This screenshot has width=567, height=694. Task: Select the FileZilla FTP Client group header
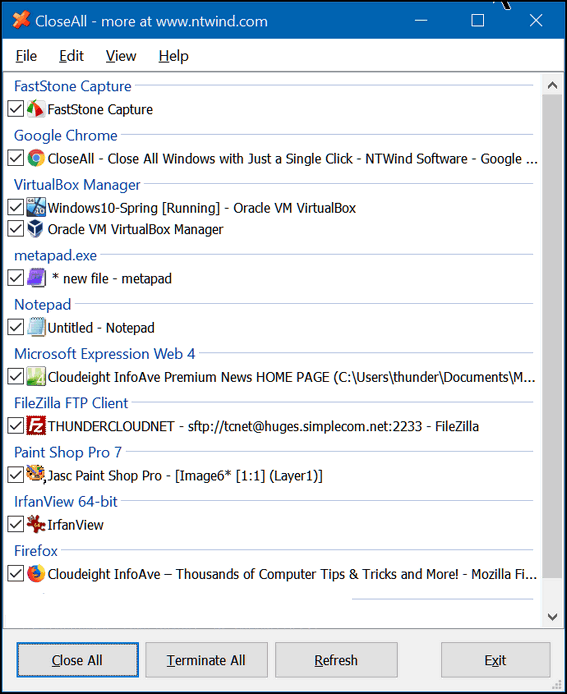[x=71, y=403]
